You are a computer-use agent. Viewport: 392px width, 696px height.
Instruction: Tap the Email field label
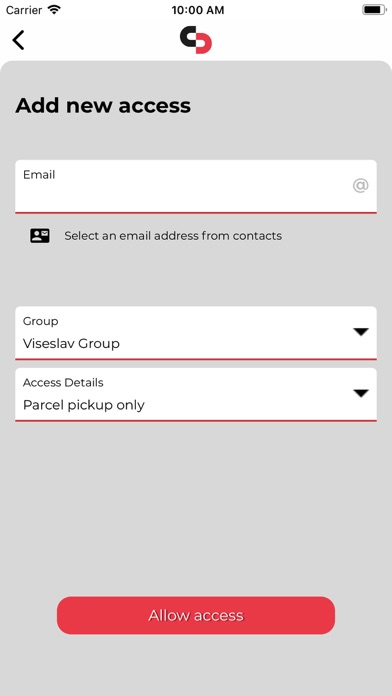coord(39,174)
